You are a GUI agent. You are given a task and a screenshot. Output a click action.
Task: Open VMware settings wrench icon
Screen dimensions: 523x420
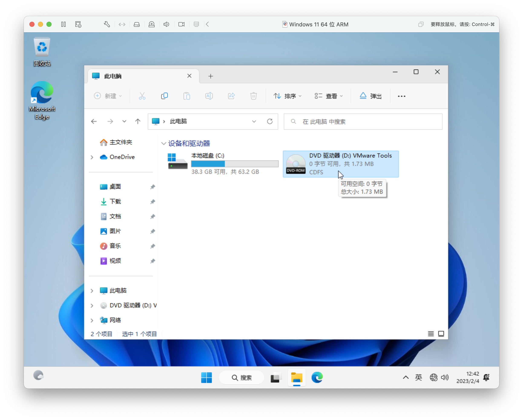point(107,24)
